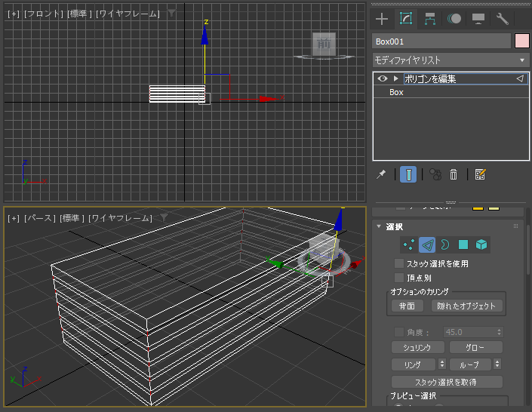Click the 角度 value field 45.0
Screen dimensions: 532x412
click(469, 332)
